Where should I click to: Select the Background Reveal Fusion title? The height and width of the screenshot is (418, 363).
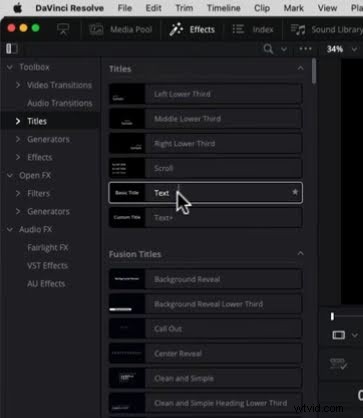pos(206,279)
